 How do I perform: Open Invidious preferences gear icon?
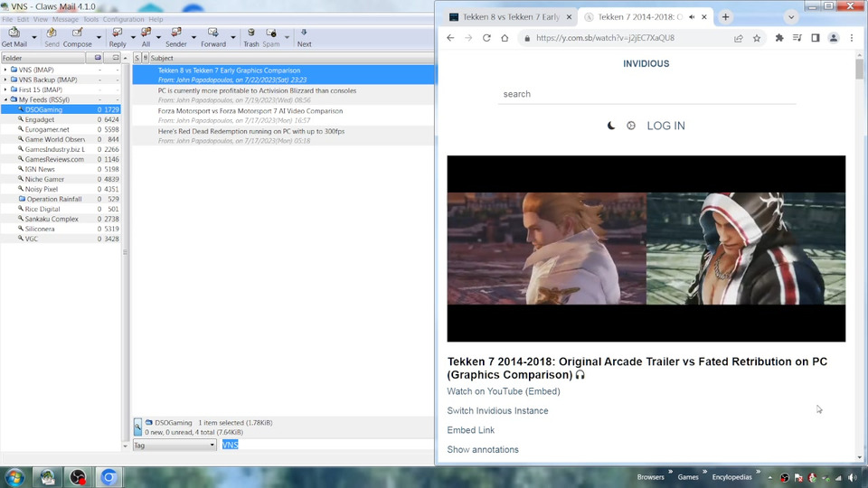click(631, 126)
